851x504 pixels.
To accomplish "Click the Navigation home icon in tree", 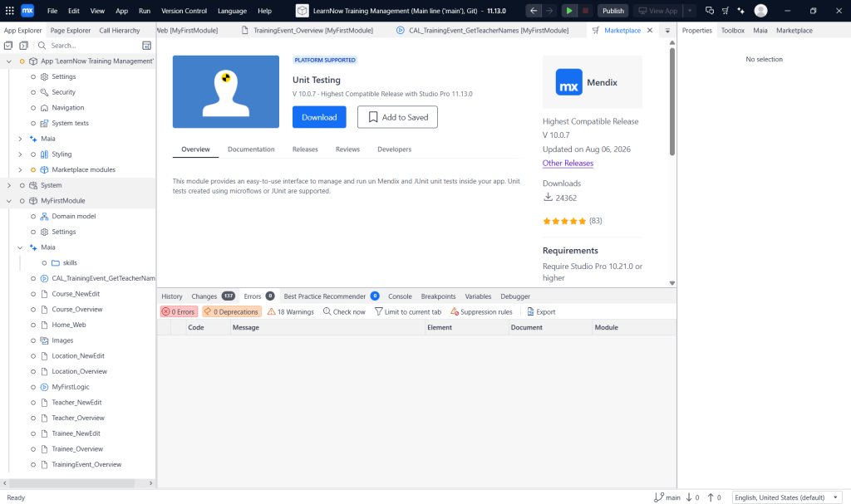I will point(45,108).
